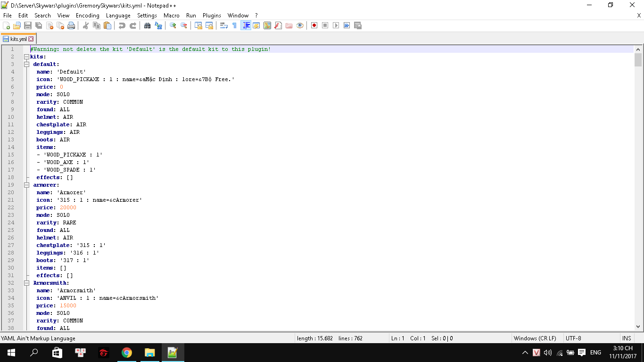Print the document using the printer icon
The width and height of the screenshot is (644, 362).
71,25
